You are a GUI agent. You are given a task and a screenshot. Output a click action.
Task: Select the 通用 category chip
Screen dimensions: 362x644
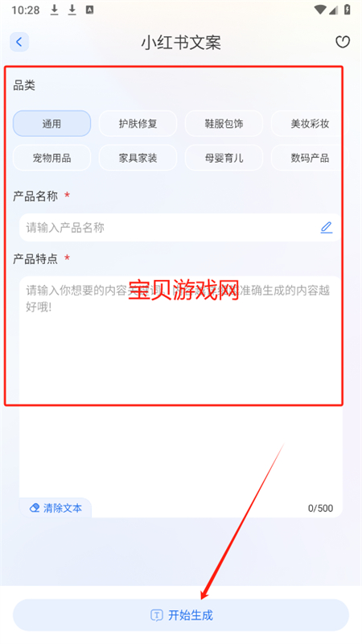coord(51,124)
